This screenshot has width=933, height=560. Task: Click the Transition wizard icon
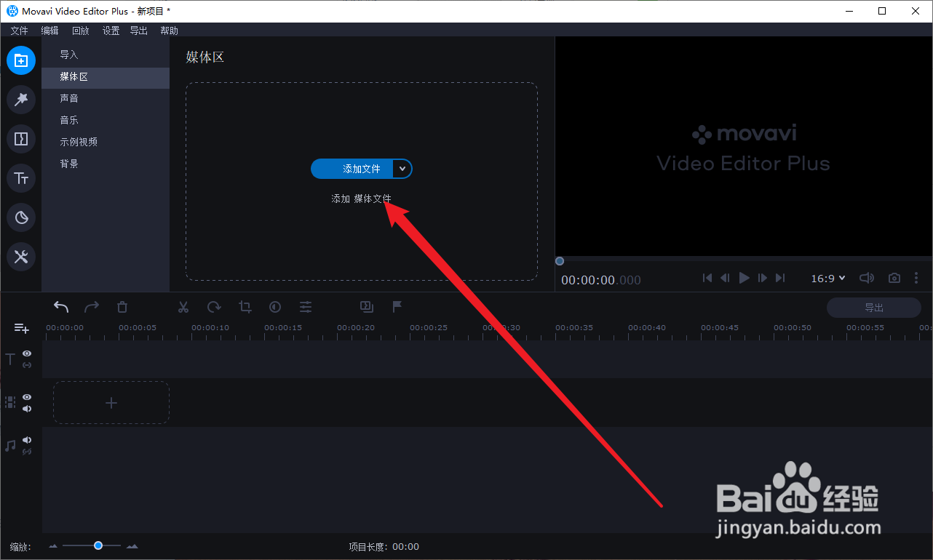coord(367,307)
